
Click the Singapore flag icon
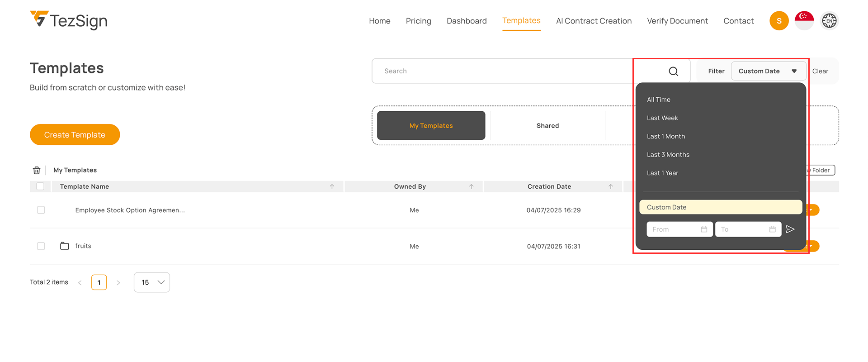(x=804, y=21)
